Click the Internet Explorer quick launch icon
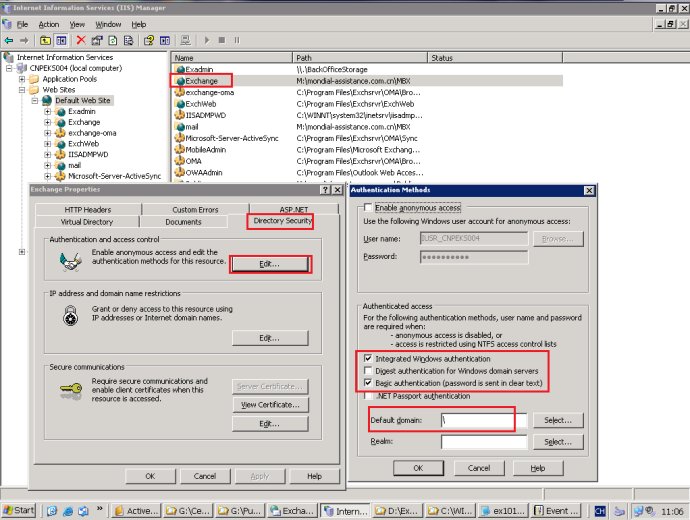The width and height of the screenshot is (690, 520). [x=68, y=511]
